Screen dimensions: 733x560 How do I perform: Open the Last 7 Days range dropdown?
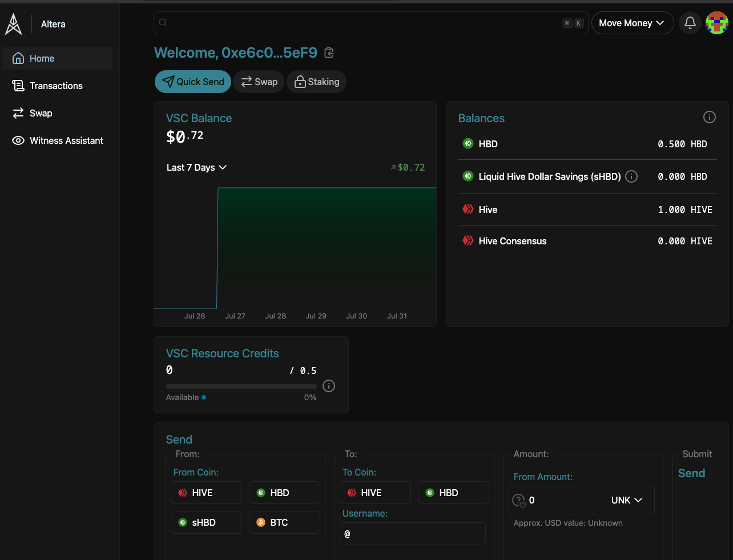[x=196, y=167]
